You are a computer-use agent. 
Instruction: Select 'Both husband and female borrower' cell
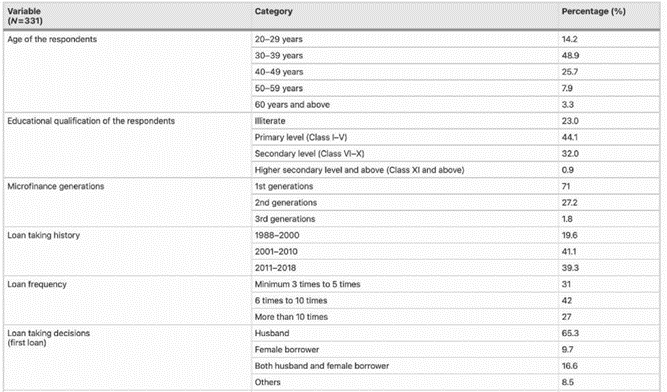[405, 366]
